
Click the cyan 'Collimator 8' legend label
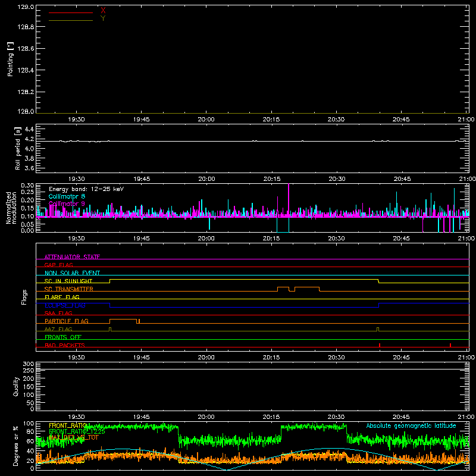(67, 196)
